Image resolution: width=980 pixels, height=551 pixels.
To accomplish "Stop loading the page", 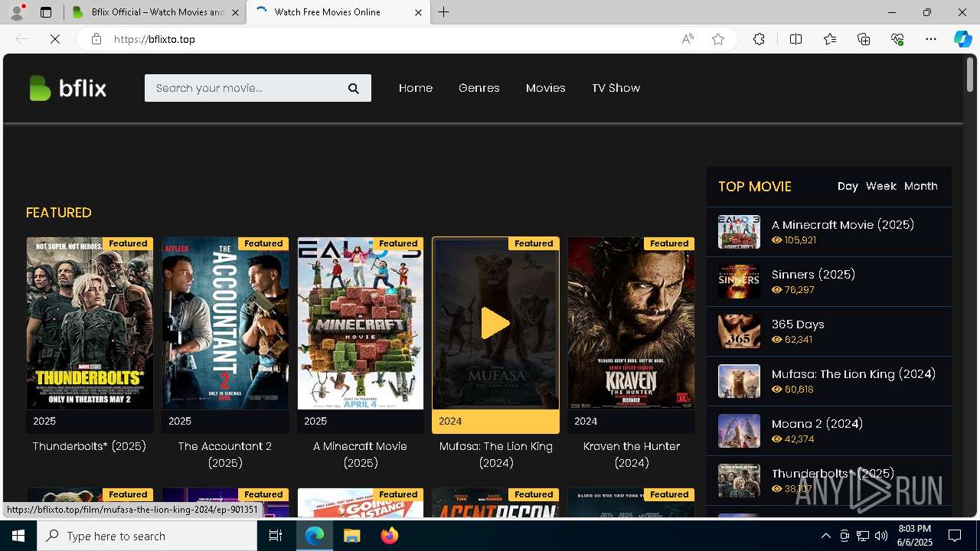I will tap(55, 39).
